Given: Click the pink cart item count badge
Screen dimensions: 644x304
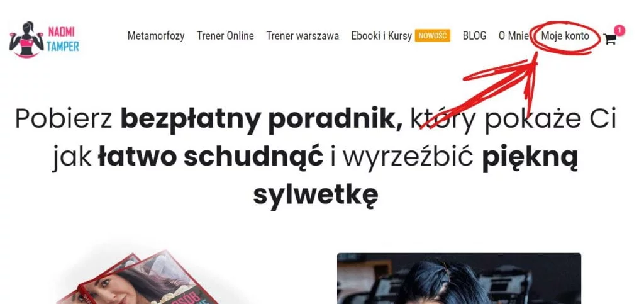Looking at the screenshot, I should [x=619, y=30].
